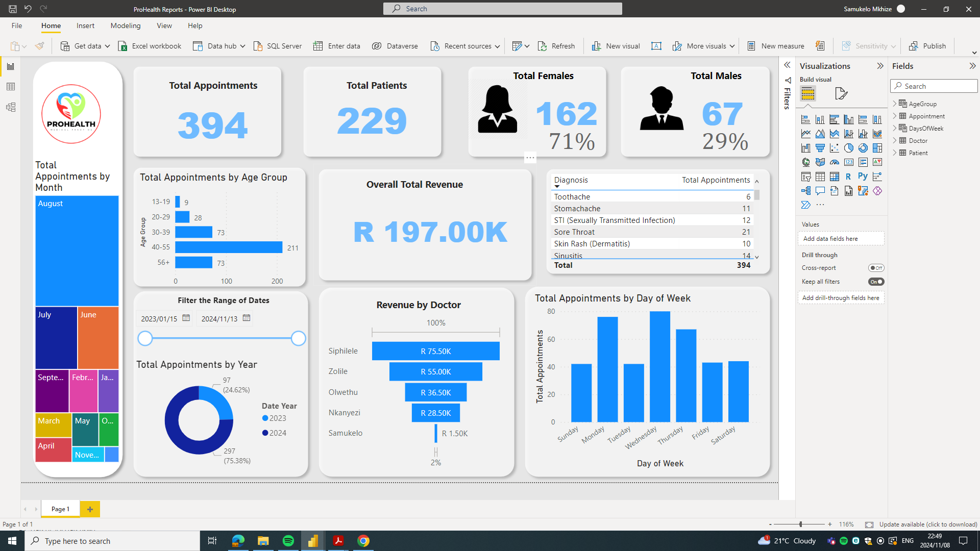Screen dimensions: 980x551
Task: Choose the Treemap visual icon
Action: 877,148
